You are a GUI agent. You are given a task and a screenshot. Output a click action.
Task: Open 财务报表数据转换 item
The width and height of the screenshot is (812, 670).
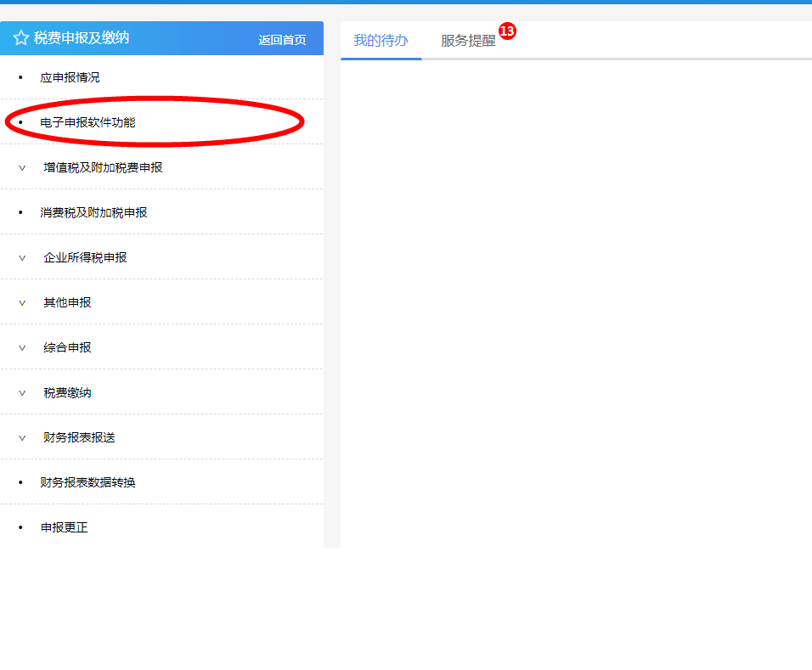(88, 482)
